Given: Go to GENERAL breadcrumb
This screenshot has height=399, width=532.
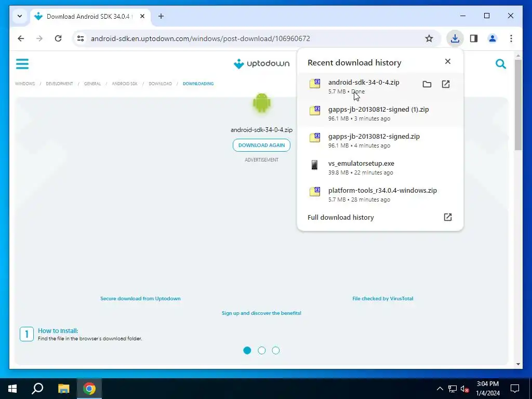Looking at the screenshot, I should coord(92,84).
